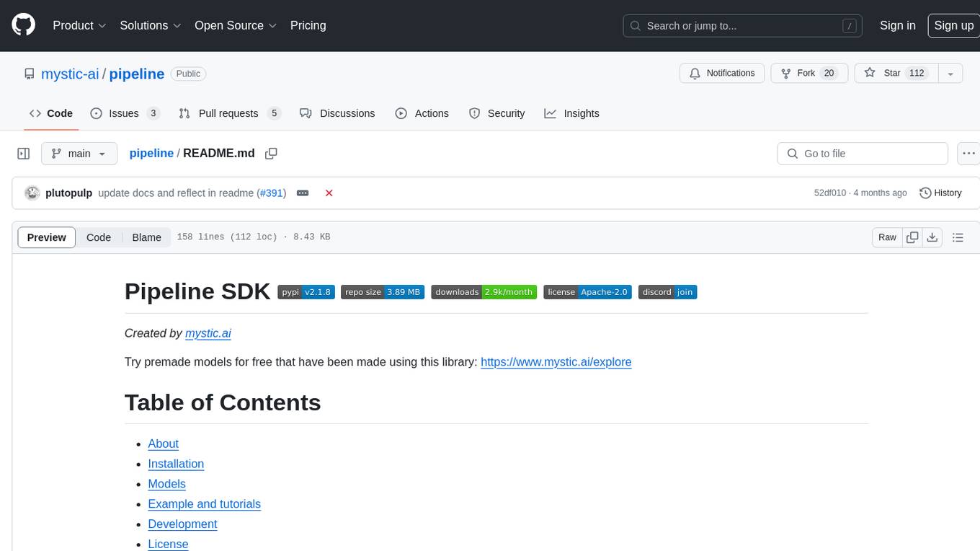980x551 pixels.
Task: Switch to the Pull requests tab
Action: 229,113
